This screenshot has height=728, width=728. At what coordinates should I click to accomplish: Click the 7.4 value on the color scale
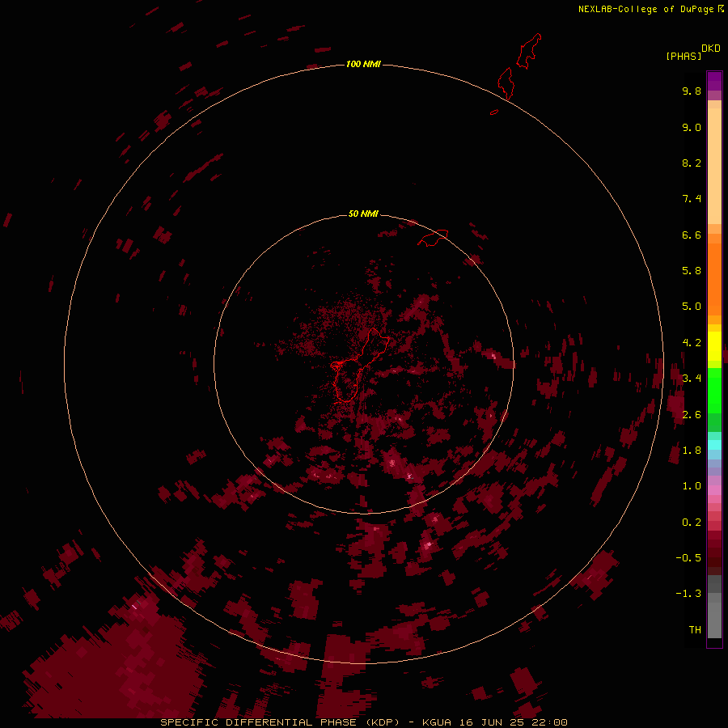pyautogui.click(x=692, y=199)
